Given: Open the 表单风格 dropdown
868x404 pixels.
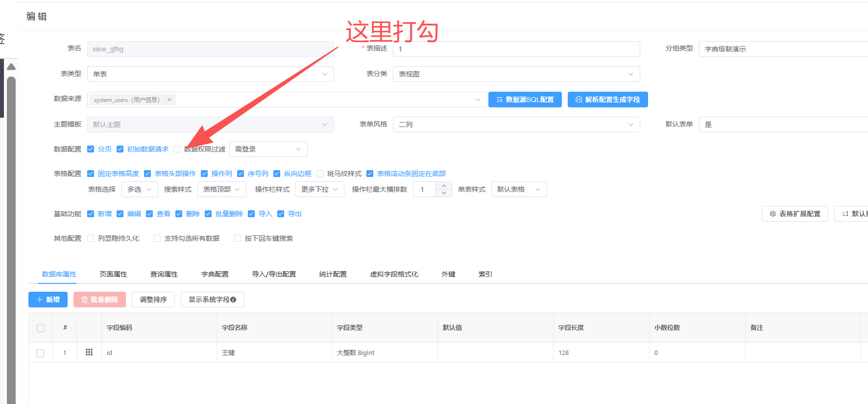Looking at the screenshot, I should pos(516,125).
